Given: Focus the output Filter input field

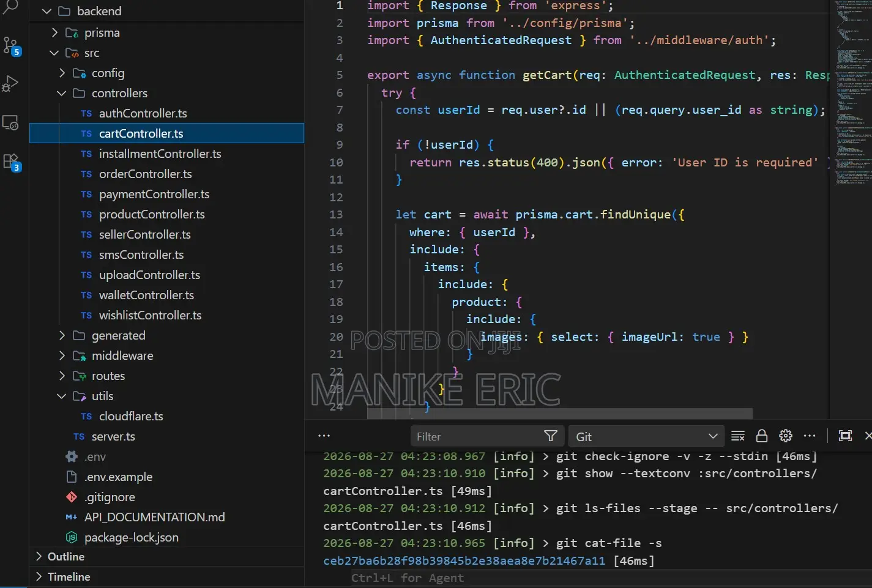Looking at the screenshot, I should coord(486,436).
